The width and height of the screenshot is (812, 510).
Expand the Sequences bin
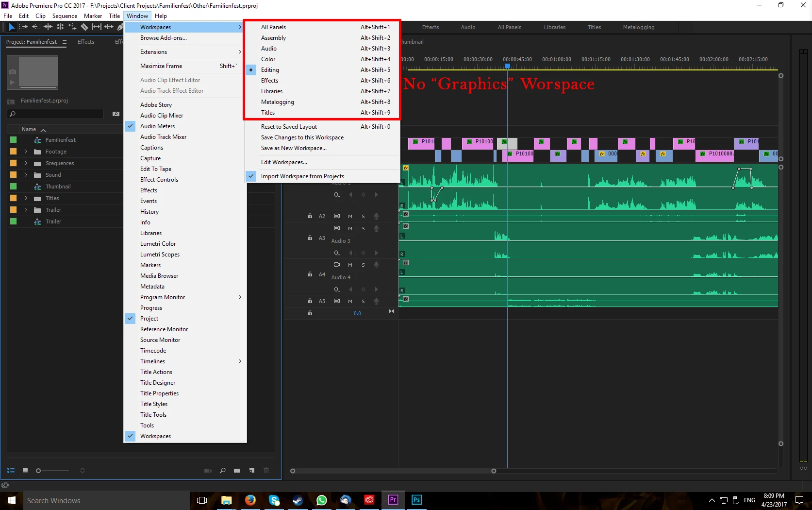pyautogui.click(x=26, y=163)
